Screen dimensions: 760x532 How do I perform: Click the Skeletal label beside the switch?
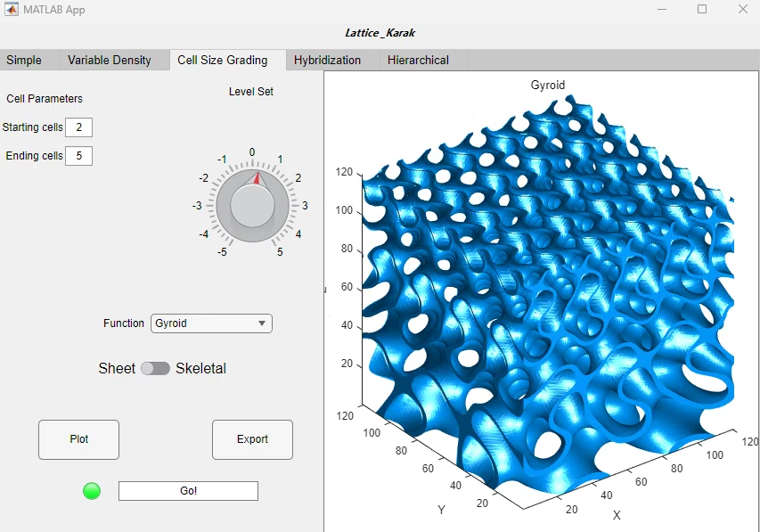click(x=200, y=369)
